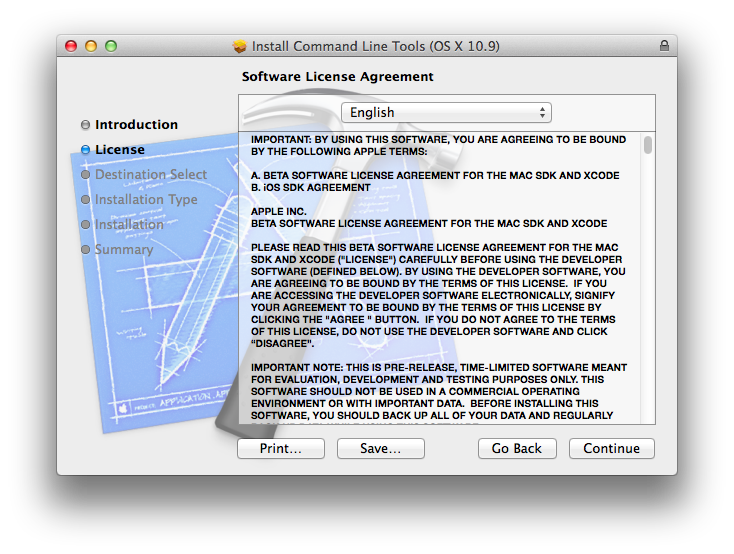Select the Installation step label

129,225
